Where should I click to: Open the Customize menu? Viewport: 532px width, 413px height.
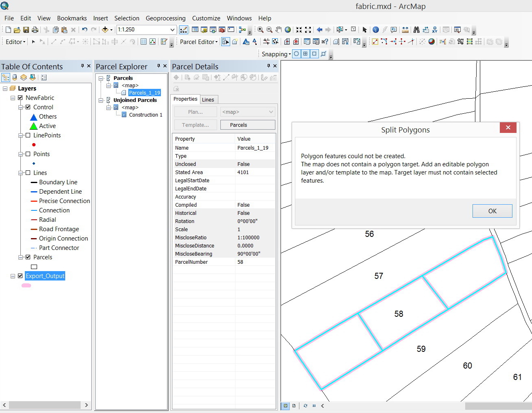tap(206, 18)
